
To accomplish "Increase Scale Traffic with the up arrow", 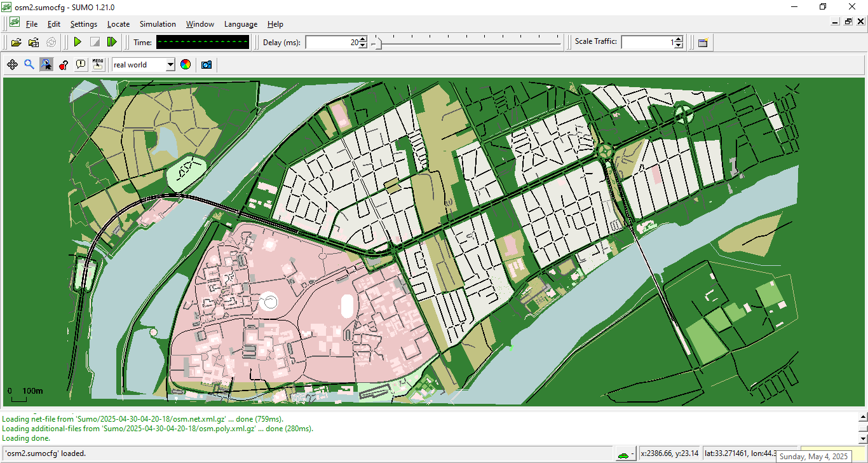I will coord(679,39).
